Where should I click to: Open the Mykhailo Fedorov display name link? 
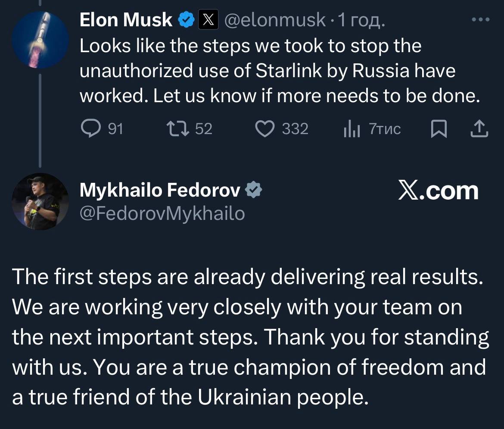[x=160, y=191]
